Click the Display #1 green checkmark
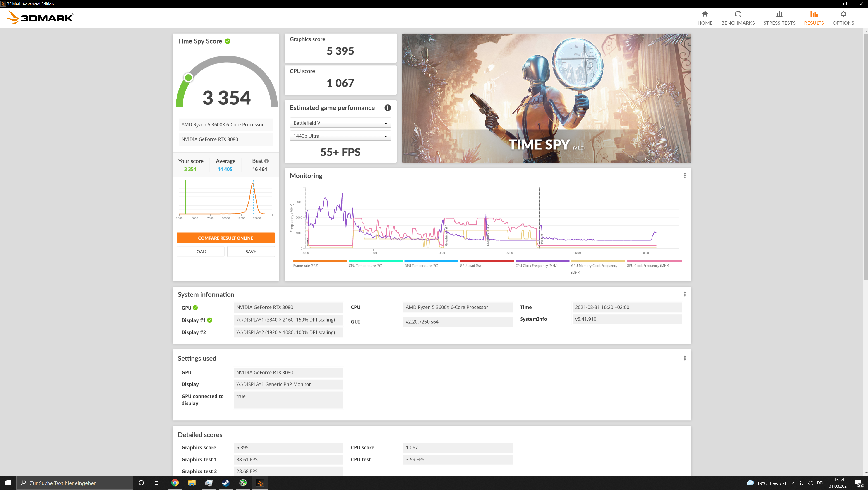 pyautogui.click(x=210, y=320)
